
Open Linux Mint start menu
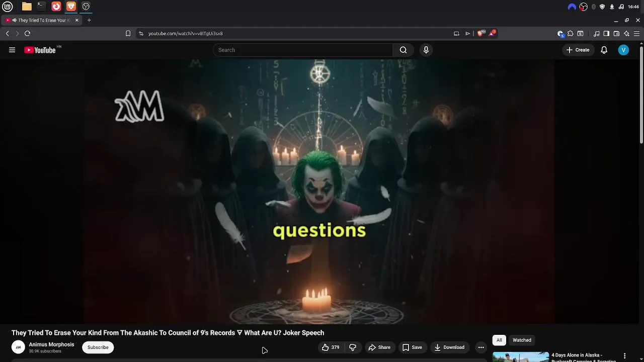[x=8, y=7]
